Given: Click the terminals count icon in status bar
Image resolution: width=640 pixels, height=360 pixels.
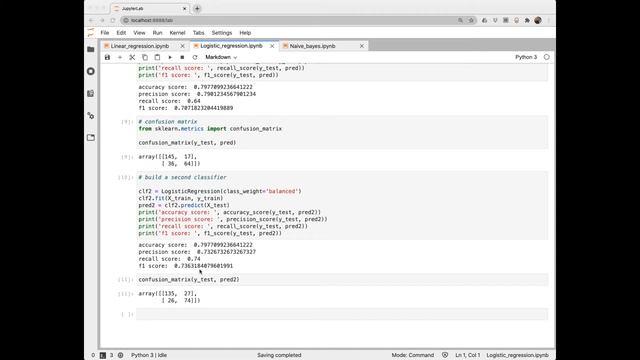Looking at the screenshot, I should 102,355.
